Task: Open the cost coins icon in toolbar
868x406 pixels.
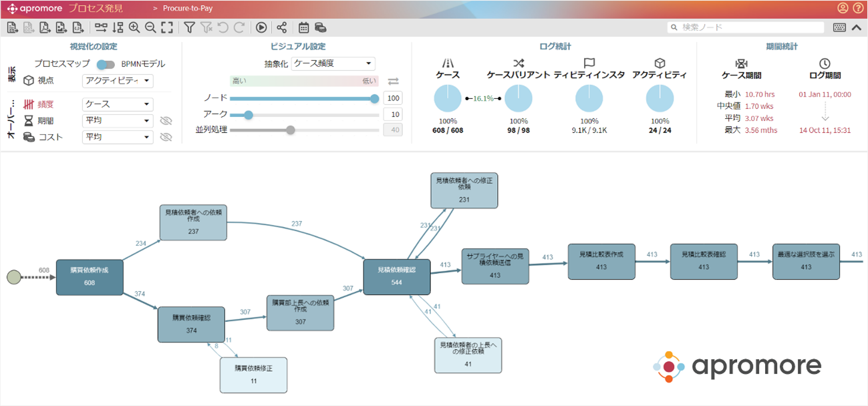Action: pos(321,27)
